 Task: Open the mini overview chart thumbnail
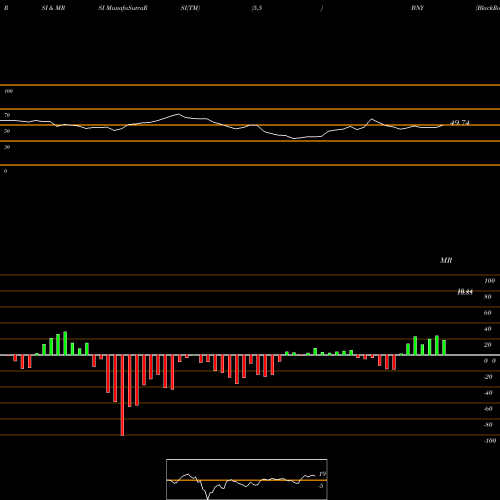point(247,479)
